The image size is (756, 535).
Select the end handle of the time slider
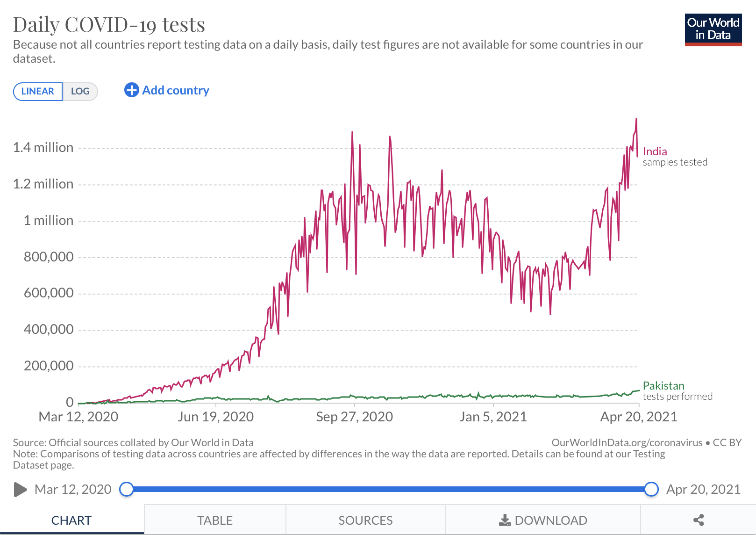point(651,489)
